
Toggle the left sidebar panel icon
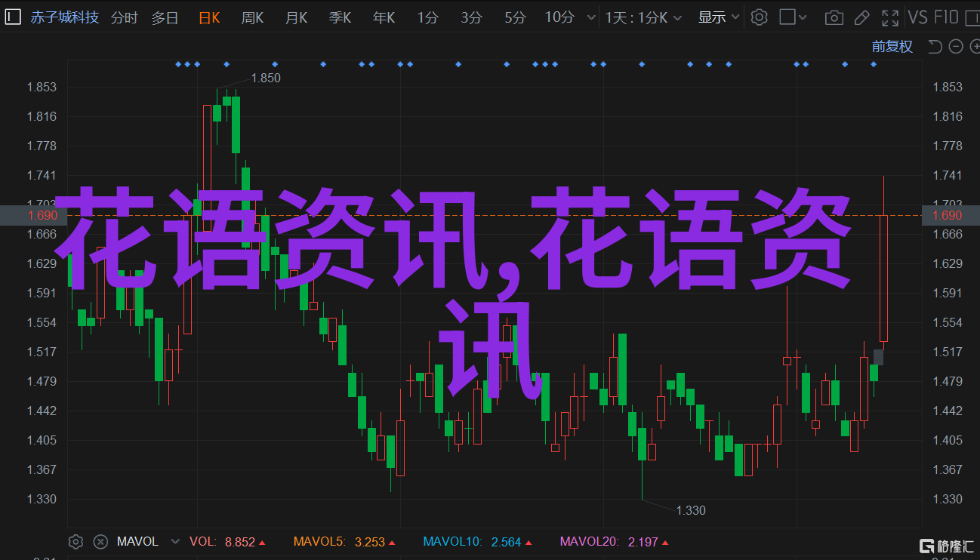[x=14, y=17]
